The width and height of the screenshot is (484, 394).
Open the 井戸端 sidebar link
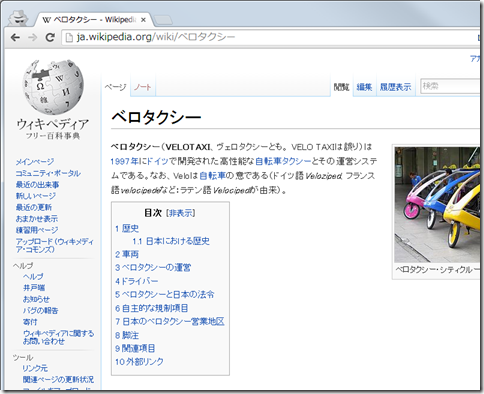(34, 288)
